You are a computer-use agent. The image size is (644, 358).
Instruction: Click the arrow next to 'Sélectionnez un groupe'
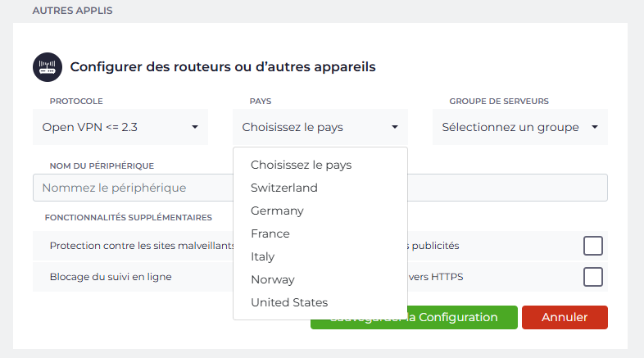[x=594, y=127]
